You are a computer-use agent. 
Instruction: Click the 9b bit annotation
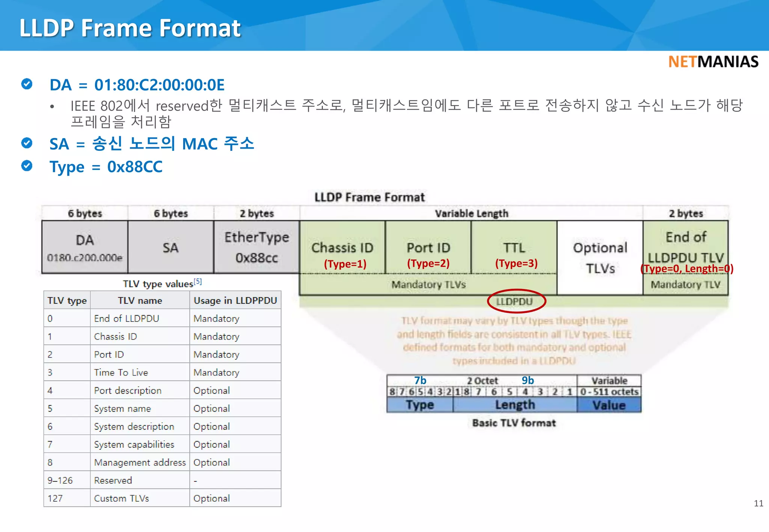coord(528,380)
